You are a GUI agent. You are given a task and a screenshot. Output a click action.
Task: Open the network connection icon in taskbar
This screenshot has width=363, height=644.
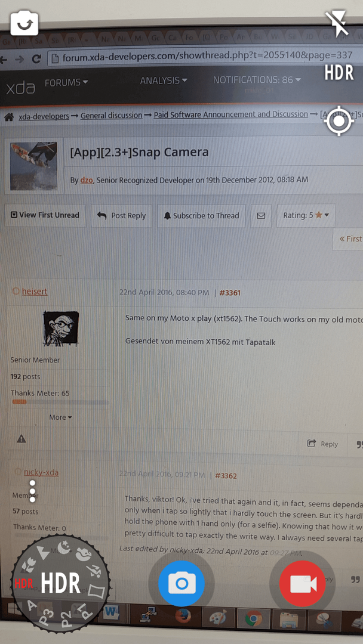point(147,614)
